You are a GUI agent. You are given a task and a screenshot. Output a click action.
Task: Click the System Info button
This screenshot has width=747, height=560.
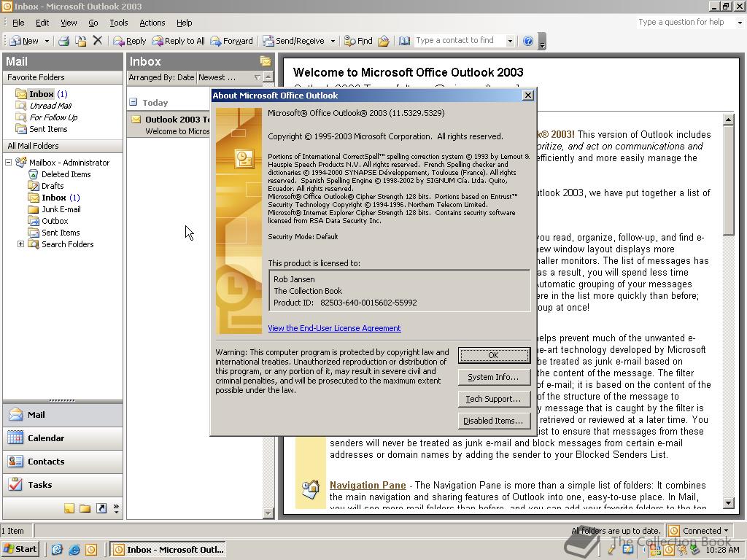(494, 377)
